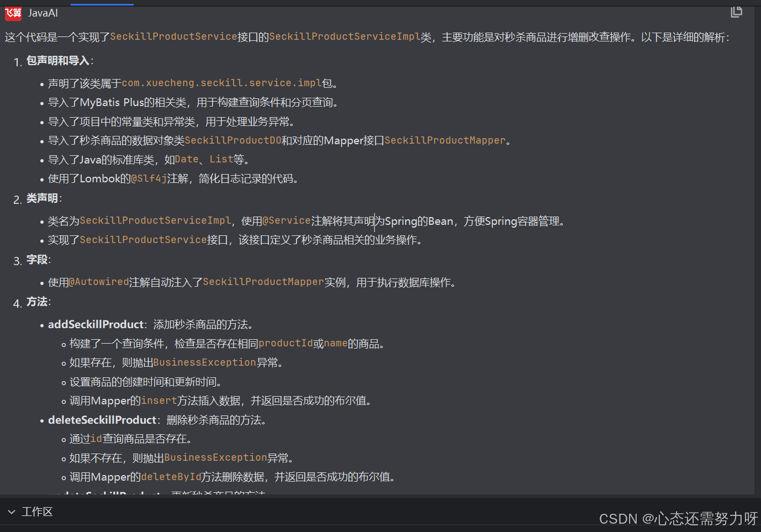Click the 设置商品的创建时间和更新时间 line

(145, 382)
